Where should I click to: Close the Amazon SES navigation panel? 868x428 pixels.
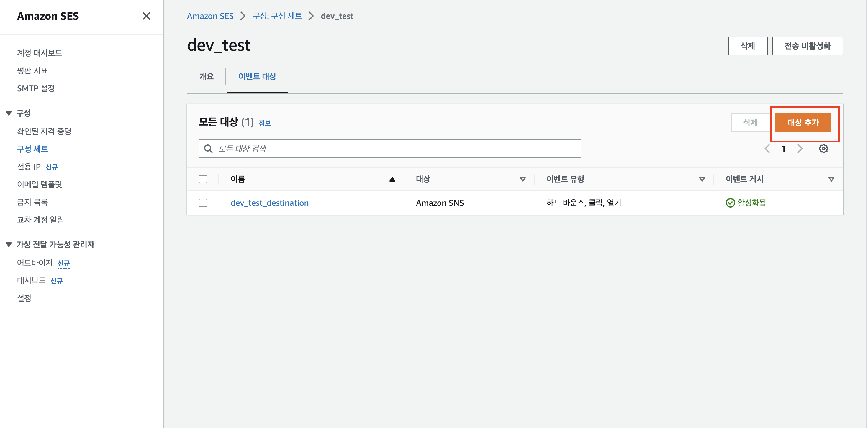146,16
